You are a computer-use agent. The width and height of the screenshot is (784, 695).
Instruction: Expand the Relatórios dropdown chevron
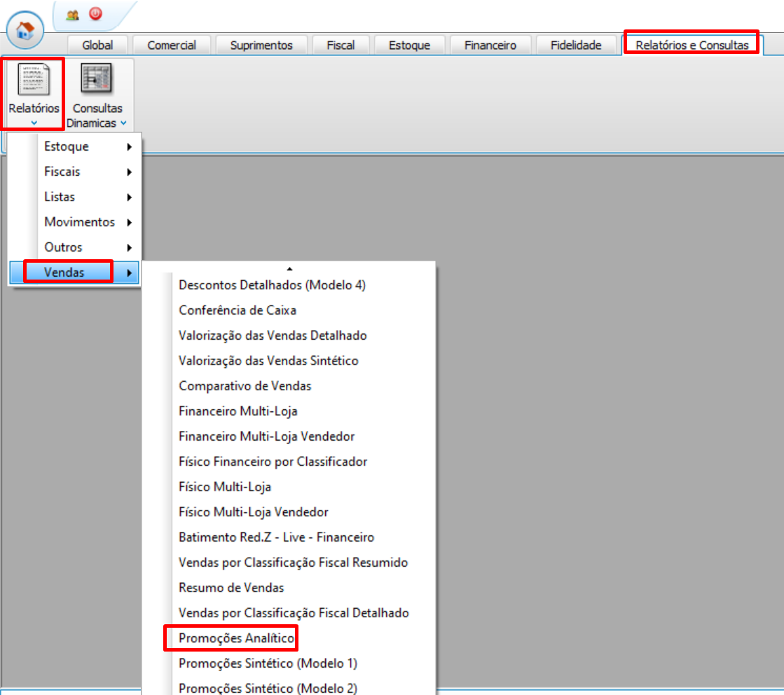point(34,123)
